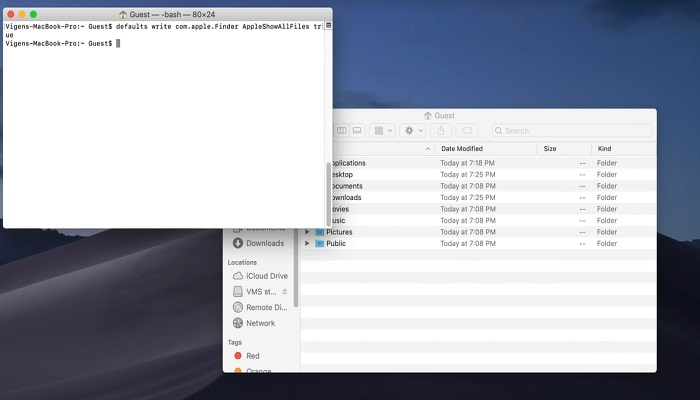The width and height of the screenshot is (700, 400).
Task: Open the VMS st... volume in sidebar
Action: [x=259, y=292]
